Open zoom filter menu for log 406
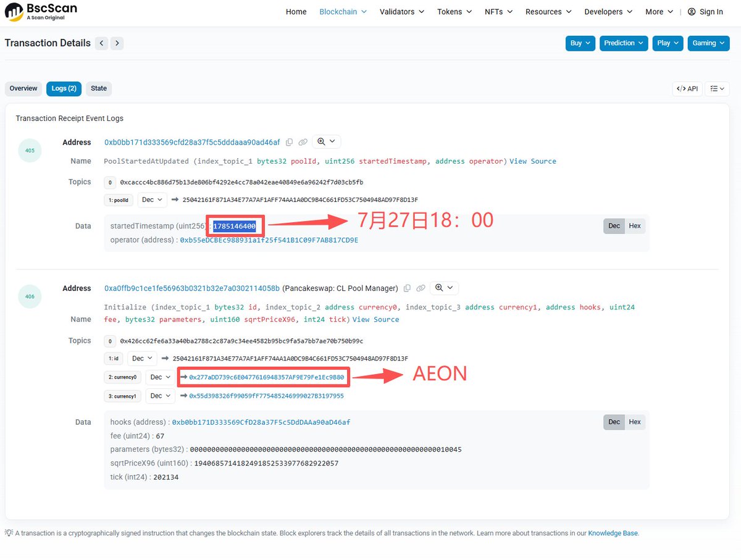The width and height of the screenshot is (741, 560). tap(444, 288)
